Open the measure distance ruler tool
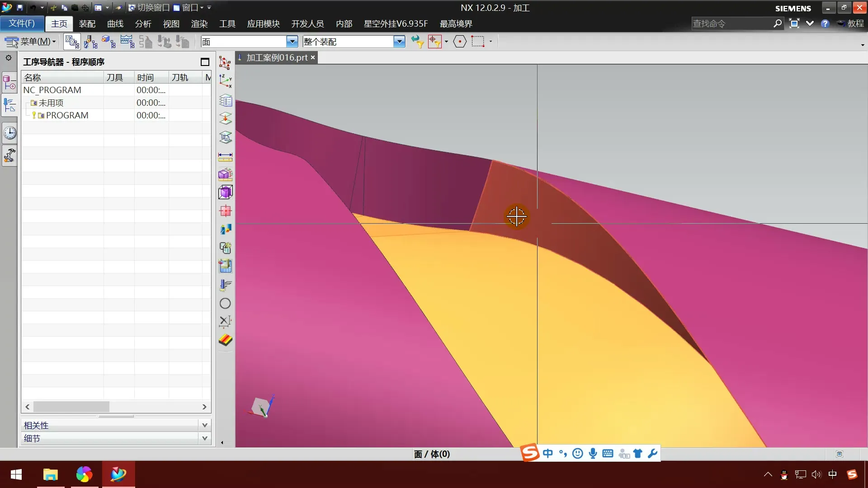The width and height of the screenshot is (868, 488). [225, 157]
